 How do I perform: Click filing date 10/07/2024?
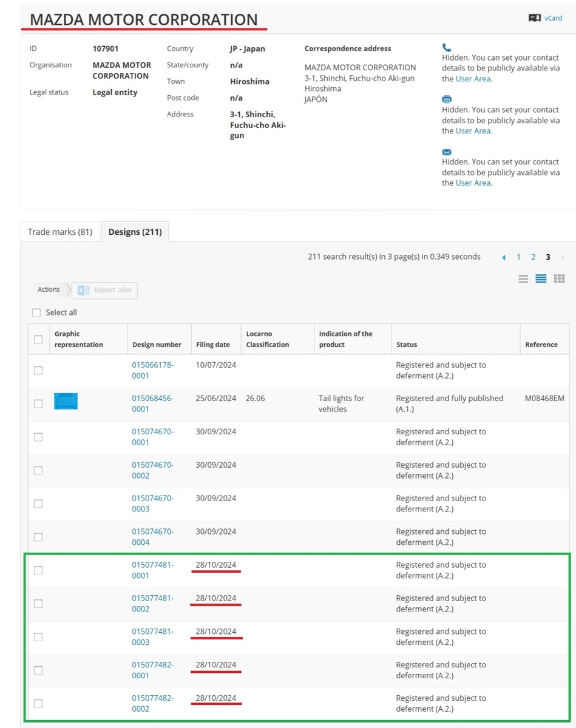pyautogui.click(x=216, y=365)
